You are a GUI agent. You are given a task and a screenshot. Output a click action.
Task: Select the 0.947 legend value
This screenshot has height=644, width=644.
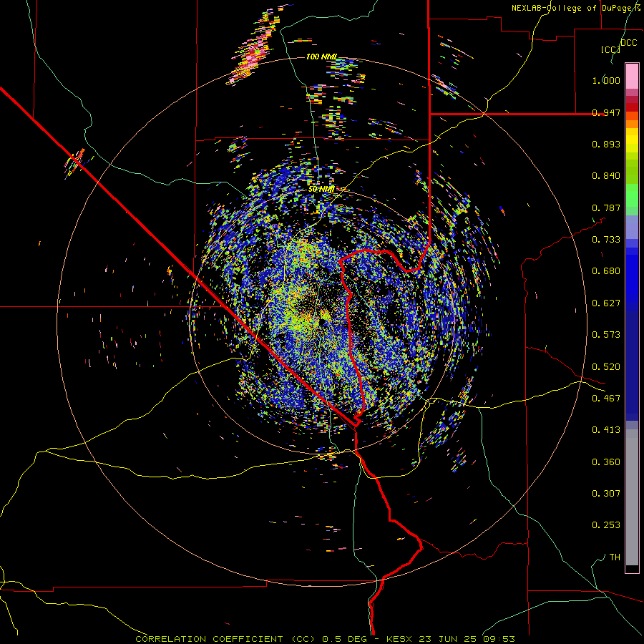pos(606,112)
